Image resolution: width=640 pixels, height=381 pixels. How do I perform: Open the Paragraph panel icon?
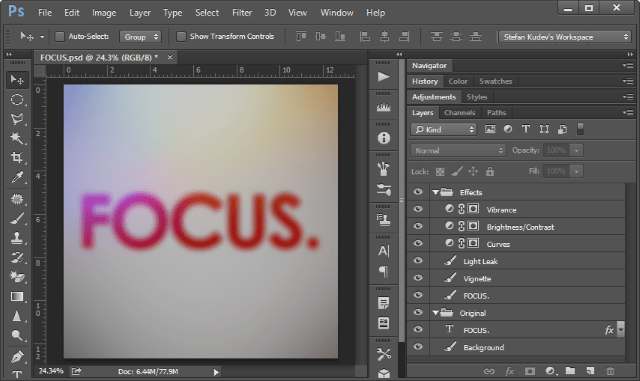point(383,271)
